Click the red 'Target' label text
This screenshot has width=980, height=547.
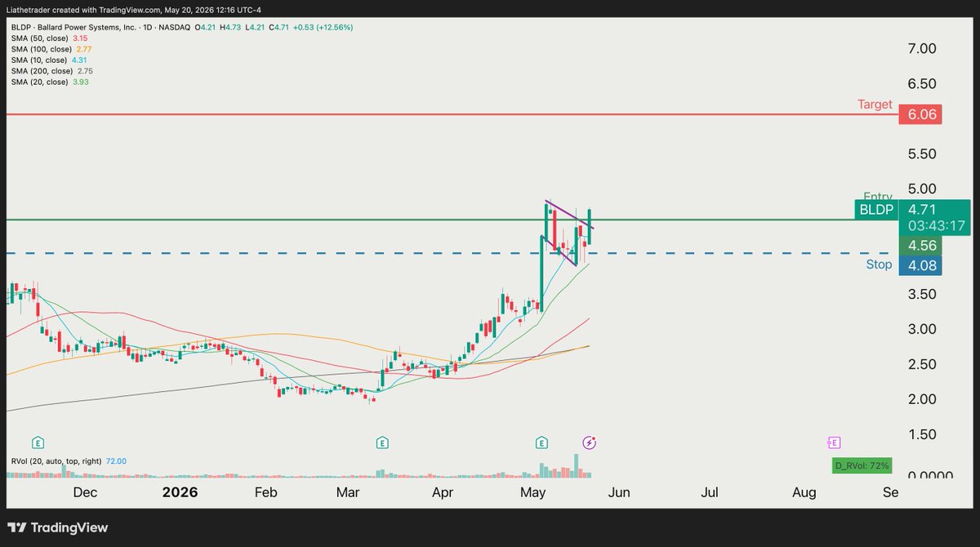(x=875, y=105)
